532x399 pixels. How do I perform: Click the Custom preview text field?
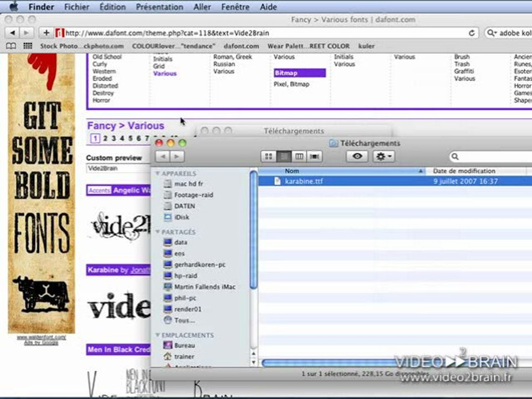click(118, 168)
